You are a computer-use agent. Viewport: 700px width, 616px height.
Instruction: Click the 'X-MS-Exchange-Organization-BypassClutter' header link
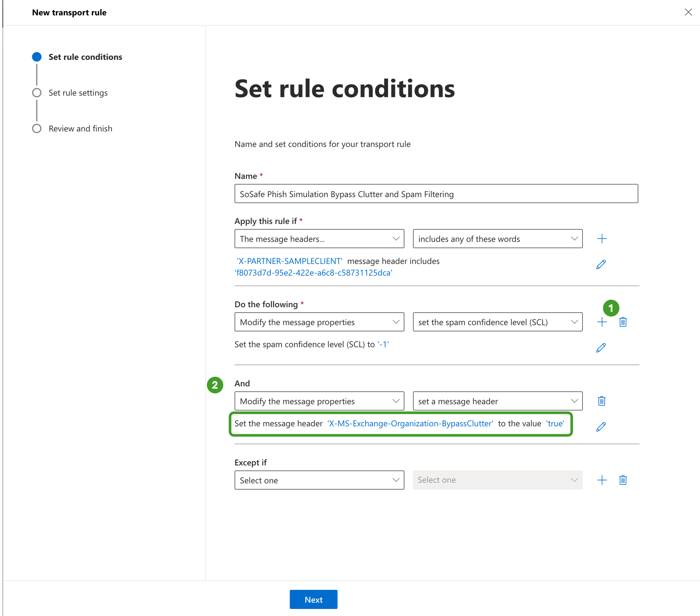click(x=410, y=424)
